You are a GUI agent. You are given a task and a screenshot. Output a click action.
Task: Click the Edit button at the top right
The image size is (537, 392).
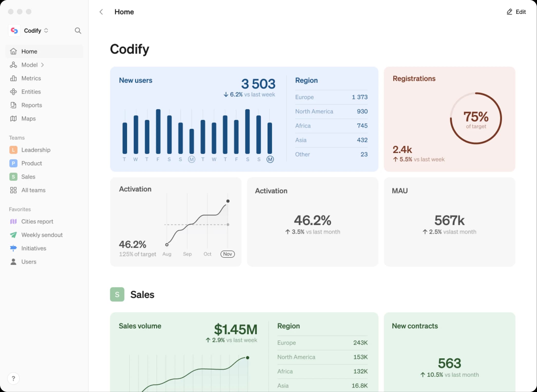[x=516, y=12]
